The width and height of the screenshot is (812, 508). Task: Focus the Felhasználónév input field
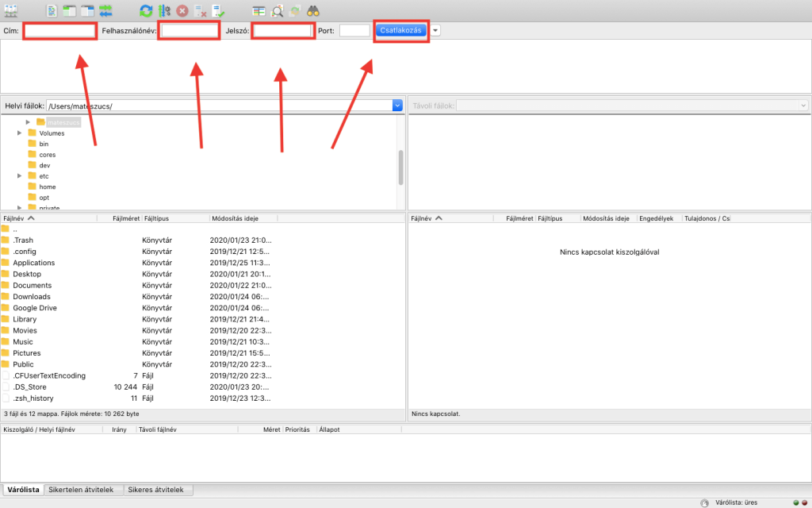point(190,31)
